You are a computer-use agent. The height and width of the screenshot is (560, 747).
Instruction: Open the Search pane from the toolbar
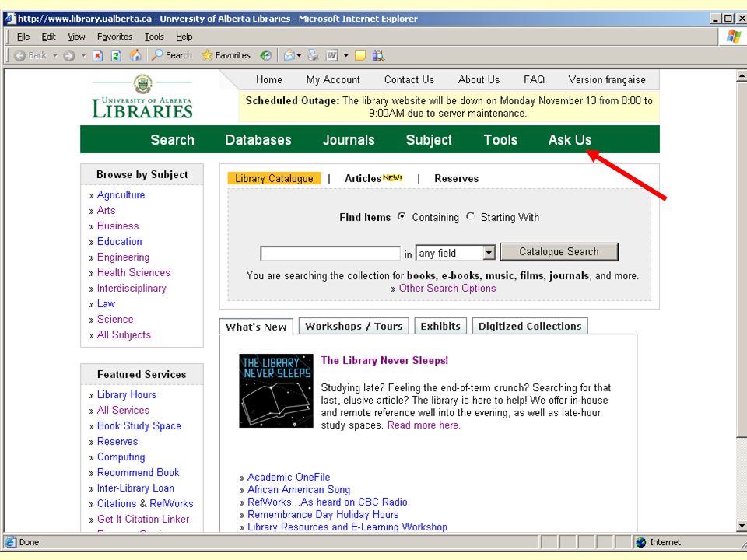pyautogui.click(x=171, y=55)
